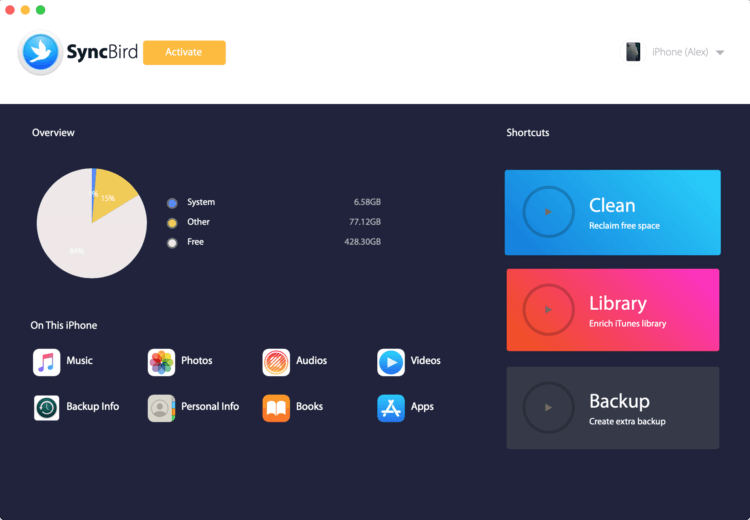Click the Audios label

(x=311, y=361)
